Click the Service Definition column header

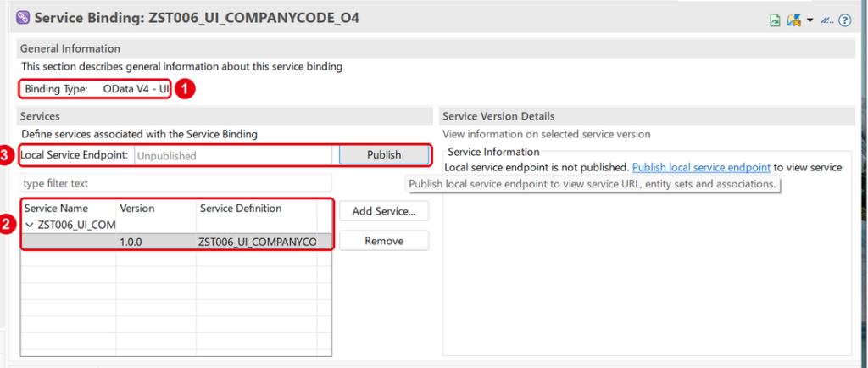coord(241,208)
